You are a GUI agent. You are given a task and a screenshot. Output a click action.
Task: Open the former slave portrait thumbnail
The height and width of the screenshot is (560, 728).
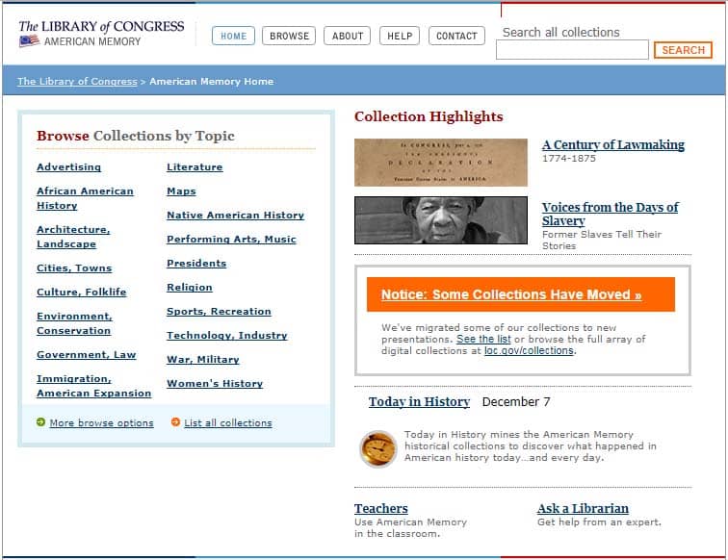coord(441,220)
